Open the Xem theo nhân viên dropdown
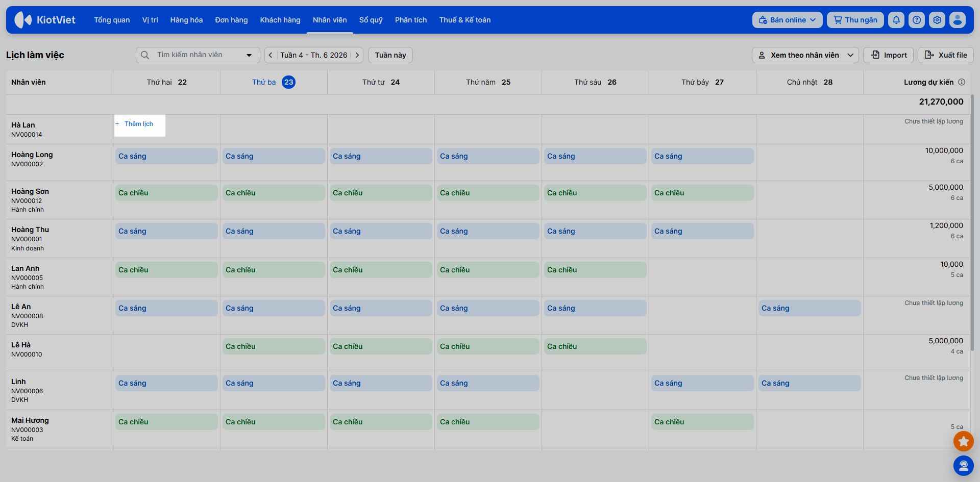Viewport: 980px width, 482px height. pos(805,55)
